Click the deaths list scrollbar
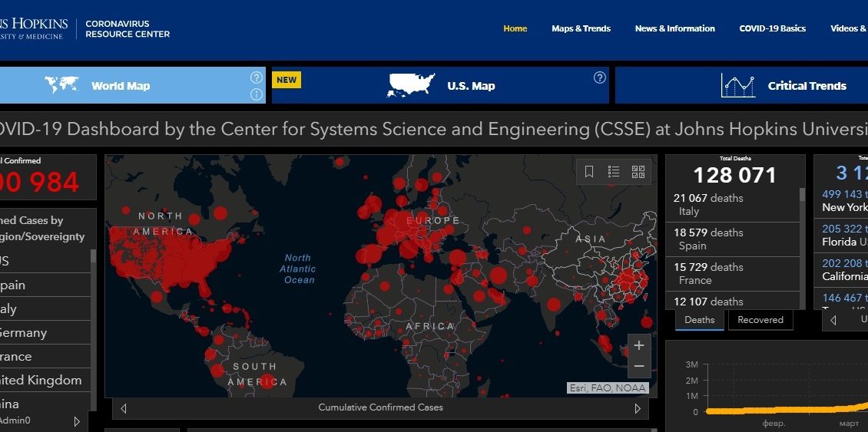The image size is (868, 432). tap(802, 196)
